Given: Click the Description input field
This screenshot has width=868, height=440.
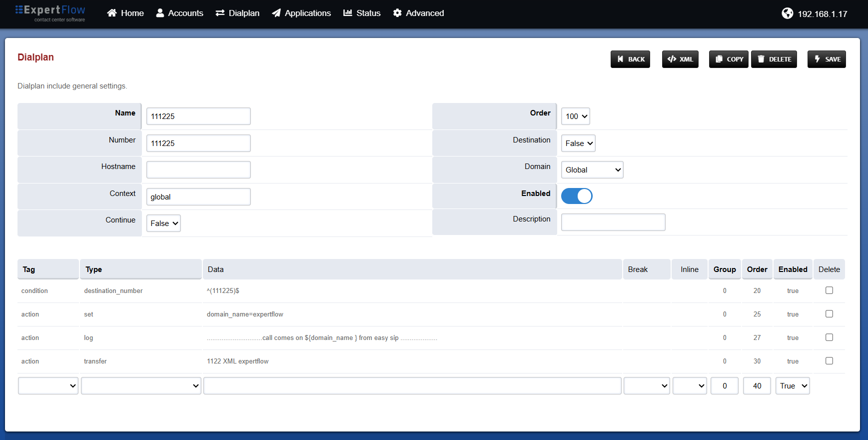Looking at the screenshot, I should (x=613, y=222).
